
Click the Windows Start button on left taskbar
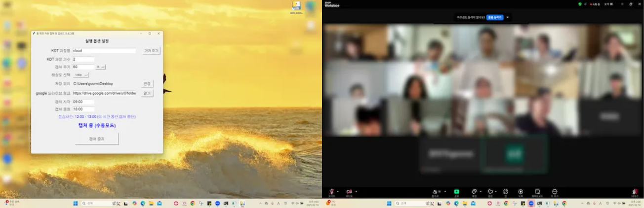(x=76, y=203)
